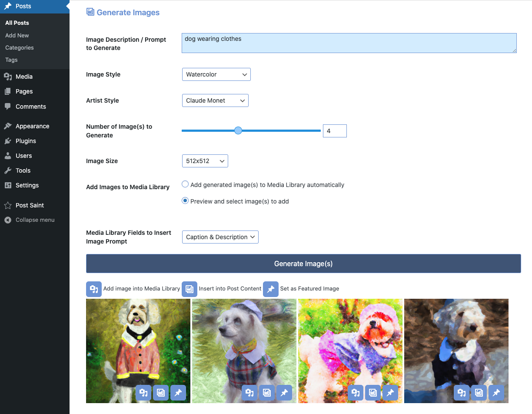The width and height of the screenshot is (532, 414).
Task: Open the Pages menu label
Action: pyautogui.click(x=24, y=91)
